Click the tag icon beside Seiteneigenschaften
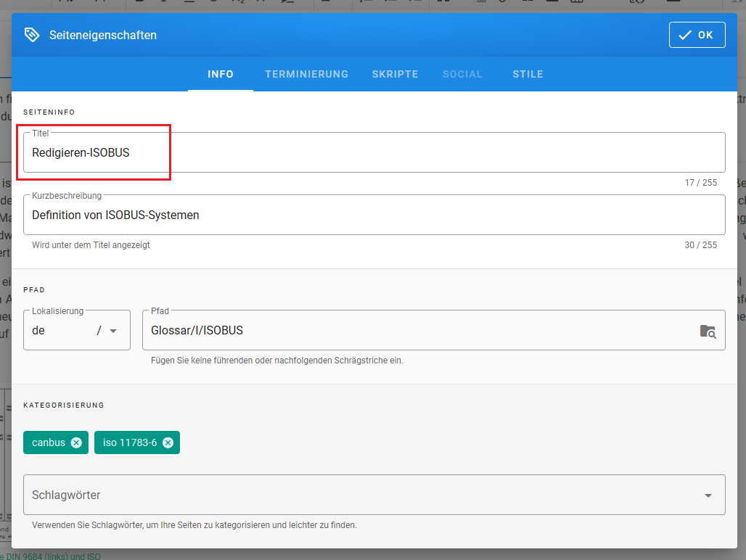 (31, 35)
